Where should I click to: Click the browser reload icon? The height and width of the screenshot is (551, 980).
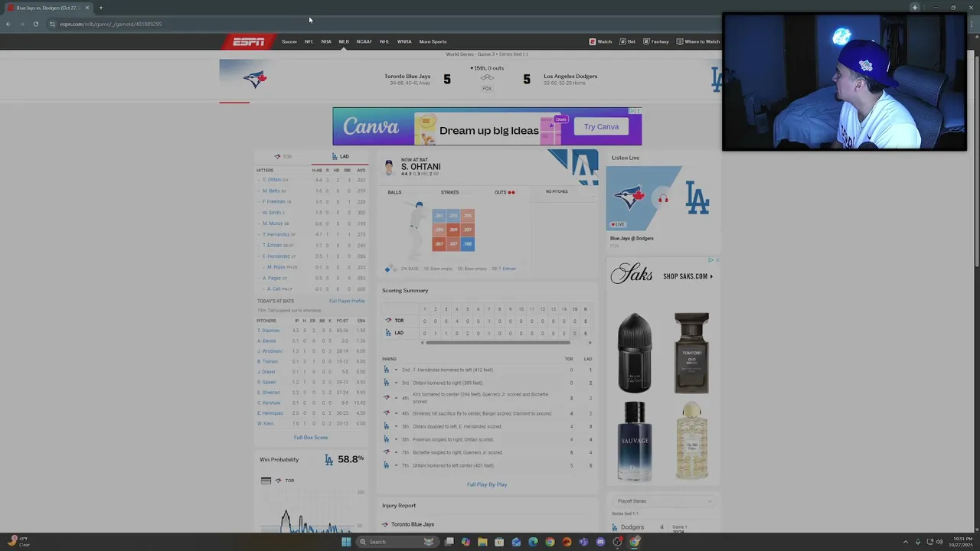[35, 24]
